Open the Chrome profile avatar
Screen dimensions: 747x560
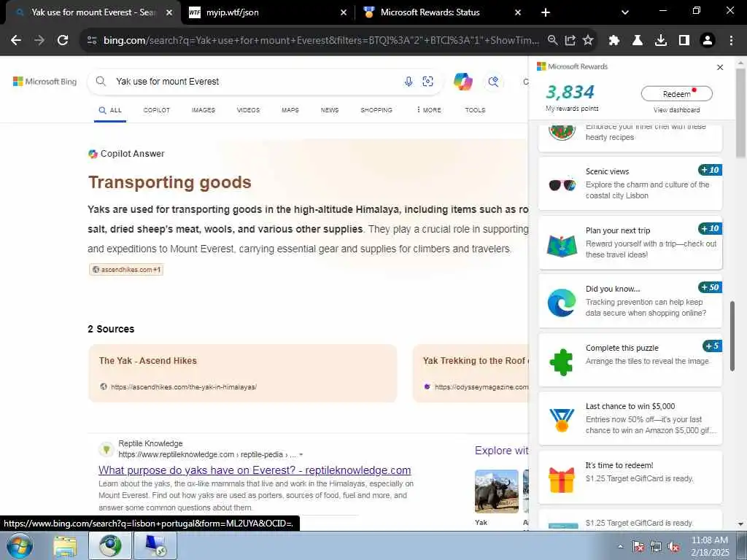tap(708, 41)
